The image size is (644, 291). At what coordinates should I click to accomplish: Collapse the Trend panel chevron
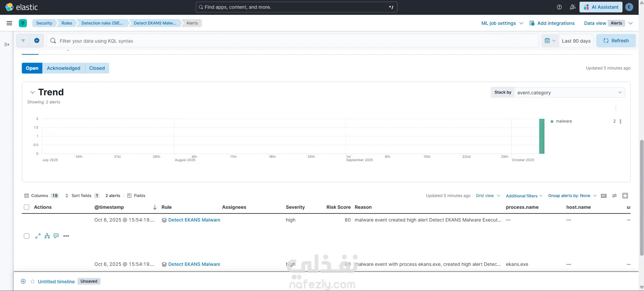32,92
